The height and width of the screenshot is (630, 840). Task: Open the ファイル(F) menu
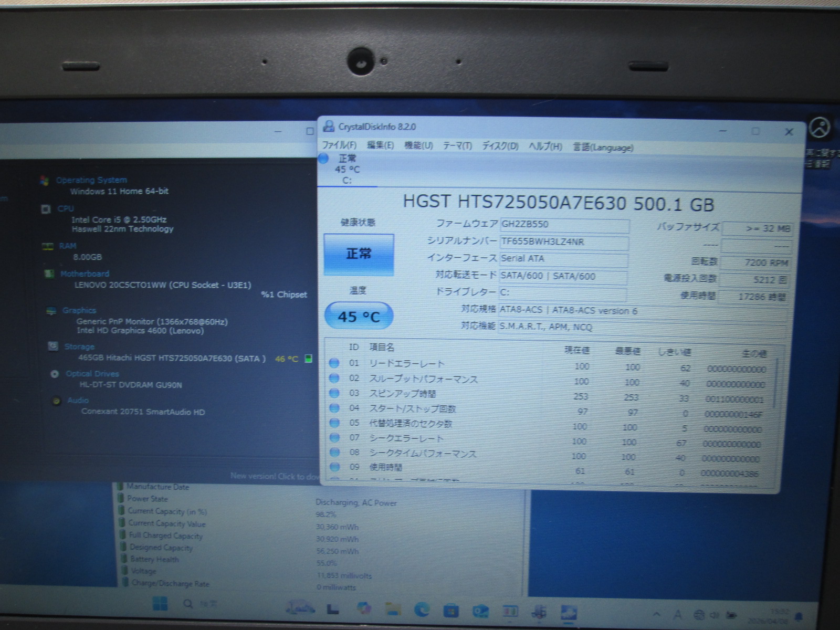[x=339, y=145]
